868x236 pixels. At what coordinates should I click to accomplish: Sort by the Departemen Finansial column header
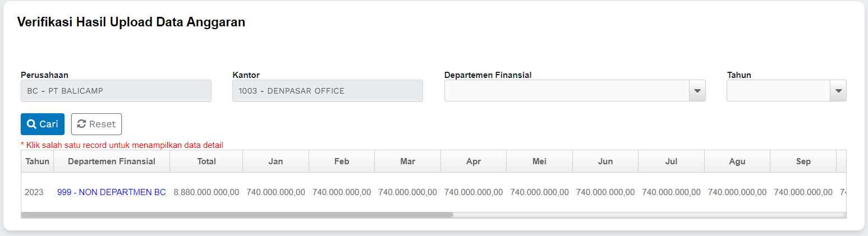coord(112,161)
